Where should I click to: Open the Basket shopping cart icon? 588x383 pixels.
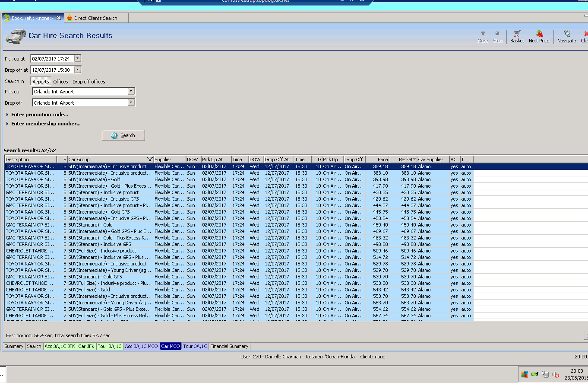click(x=517, y=34)
